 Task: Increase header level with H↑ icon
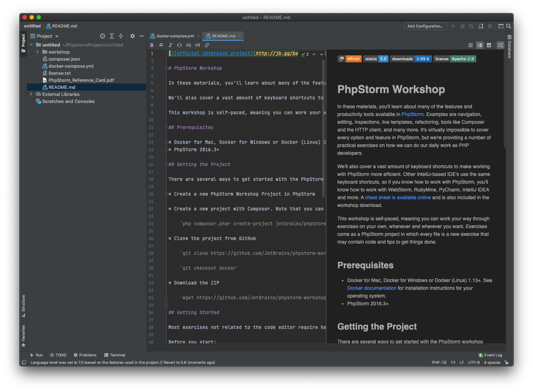(198, 45)
